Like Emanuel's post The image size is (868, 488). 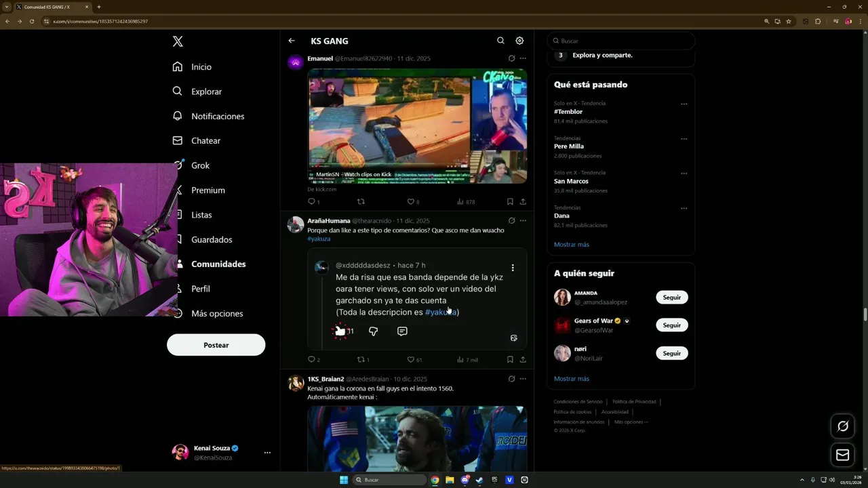[x=410, y=201]
